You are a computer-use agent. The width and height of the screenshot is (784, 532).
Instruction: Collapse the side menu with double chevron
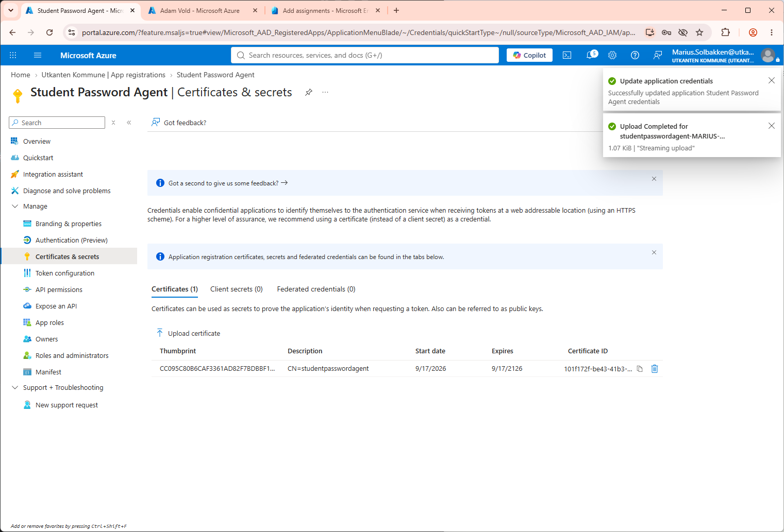coord(129,123)
